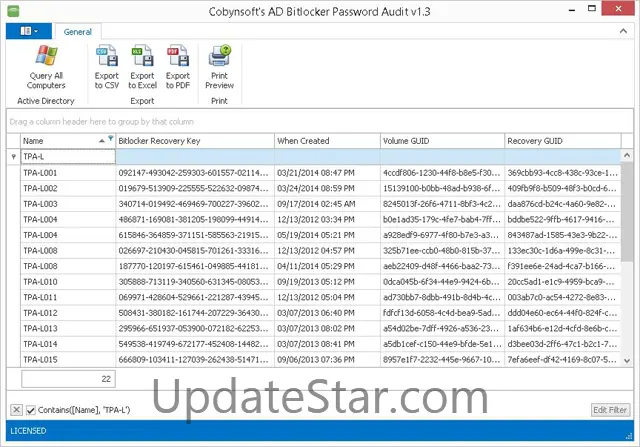Maximize the Bitlocker Password Audit window
Screen dimensions: 640x447
(x=592, y=9)
